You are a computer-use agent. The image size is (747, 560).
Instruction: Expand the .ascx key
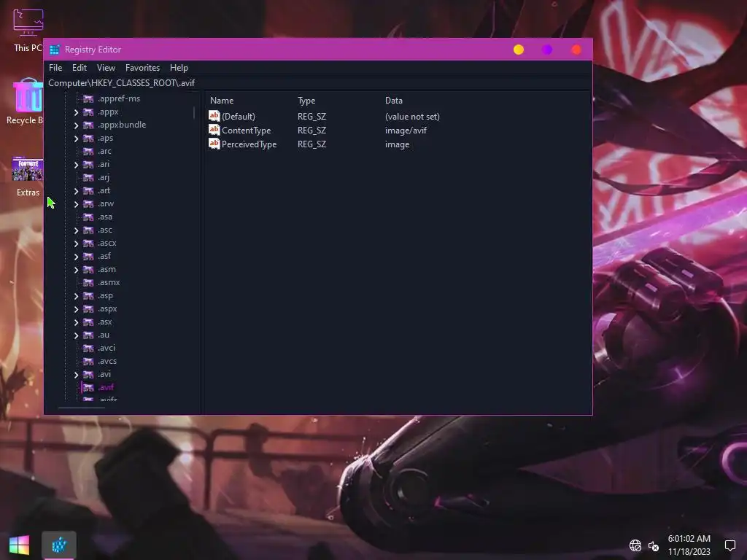coord(76,244)
